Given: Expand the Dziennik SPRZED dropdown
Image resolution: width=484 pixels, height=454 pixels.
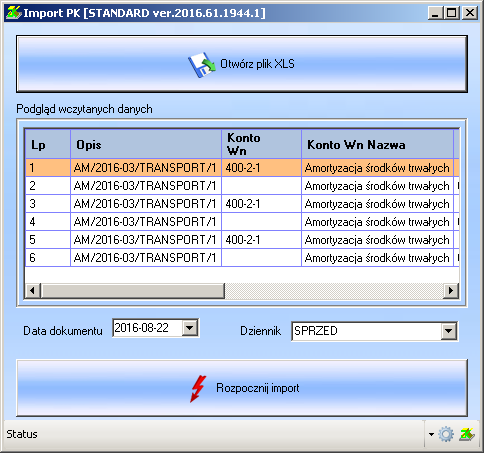Looking at the screenshot, I should [x=449, y=331].
